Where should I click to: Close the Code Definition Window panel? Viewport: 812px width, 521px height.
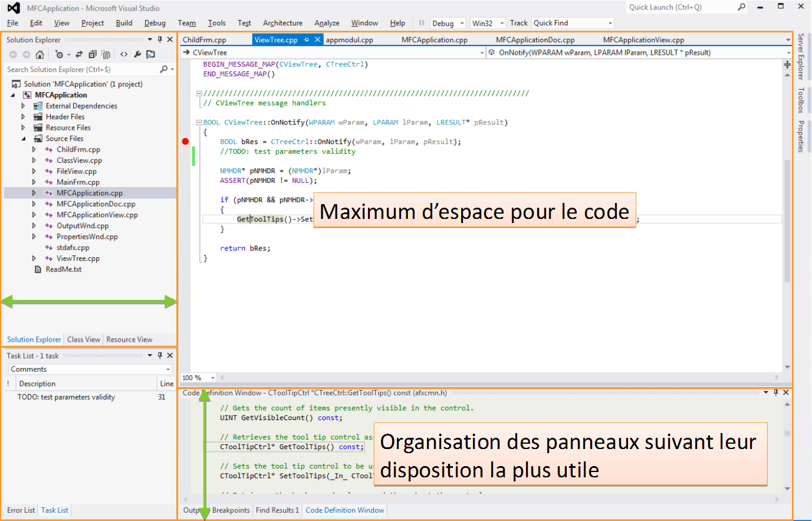786,392
